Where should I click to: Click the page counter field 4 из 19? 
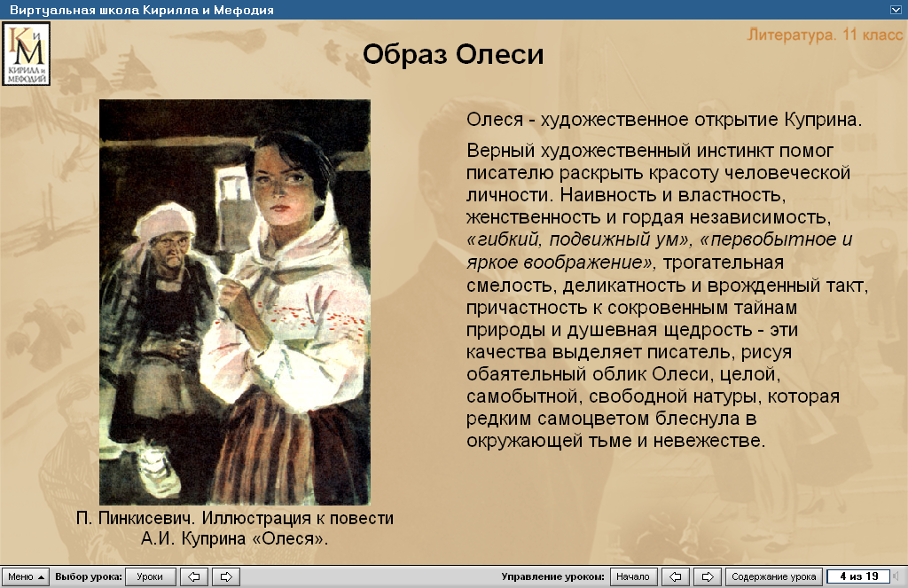click(x=858, y=576)
